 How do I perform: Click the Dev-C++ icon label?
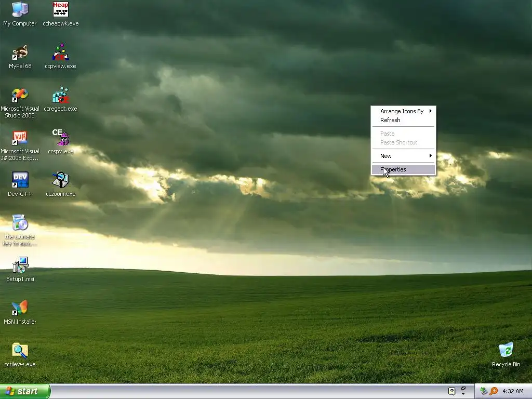tap(20, 194)
